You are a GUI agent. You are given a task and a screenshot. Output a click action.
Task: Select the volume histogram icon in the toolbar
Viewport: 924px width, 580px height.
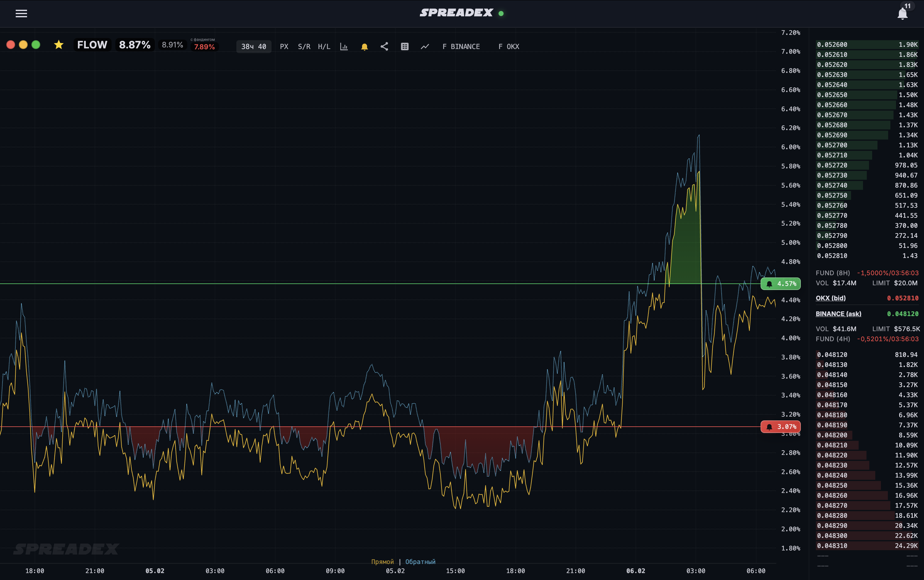(344, 47)
